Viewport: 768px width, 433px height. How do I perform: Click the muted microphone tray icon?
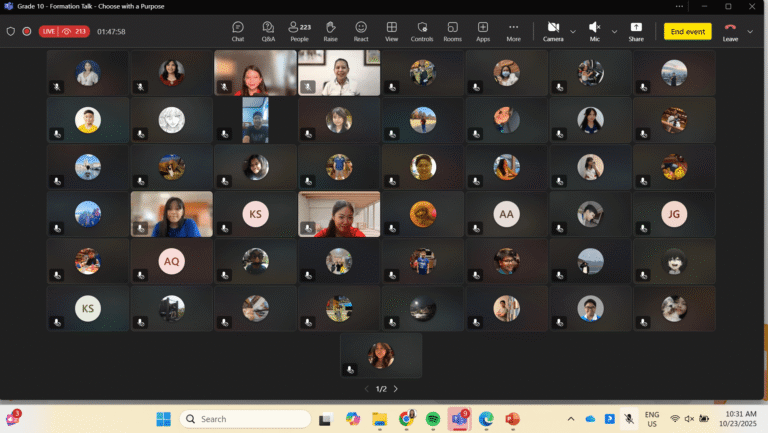point(629,419)
